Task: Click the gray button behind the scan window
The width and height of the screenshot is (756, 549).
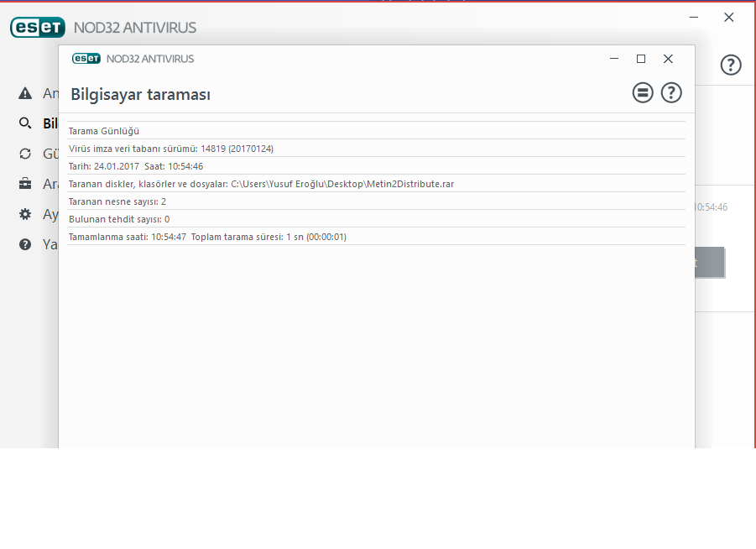Action: pyautogui.click(x=710, y=262)
